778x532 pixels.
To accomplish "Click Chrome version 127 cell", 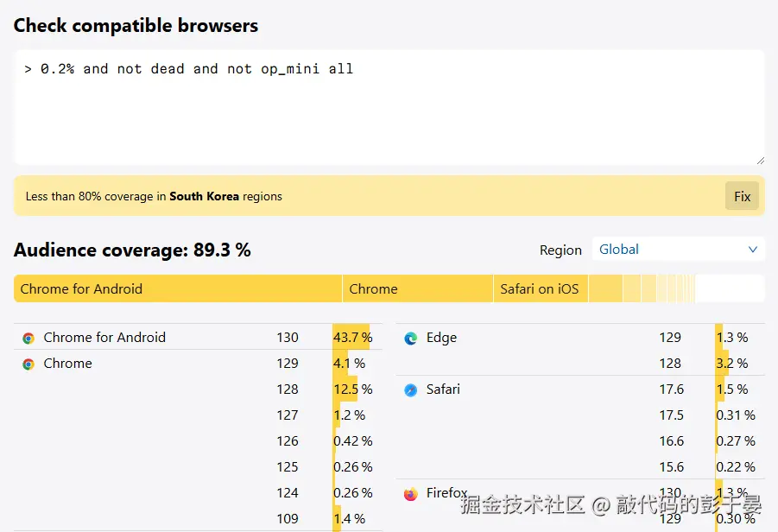I will pyautogui.click(x=288, y=415).
